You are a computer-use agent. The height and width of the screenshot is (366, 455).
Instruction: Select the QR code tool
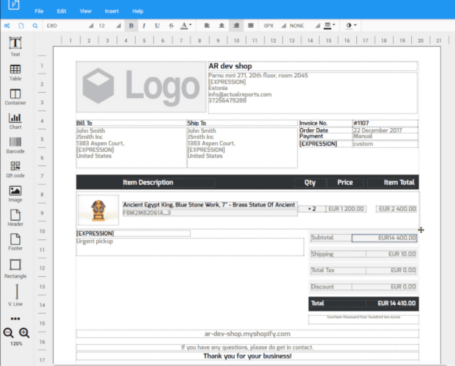(15, 169)
